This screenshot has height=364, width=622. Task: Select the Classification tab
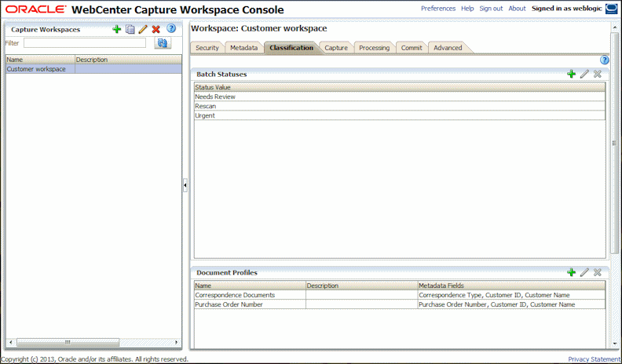click(x=291, y=48)
